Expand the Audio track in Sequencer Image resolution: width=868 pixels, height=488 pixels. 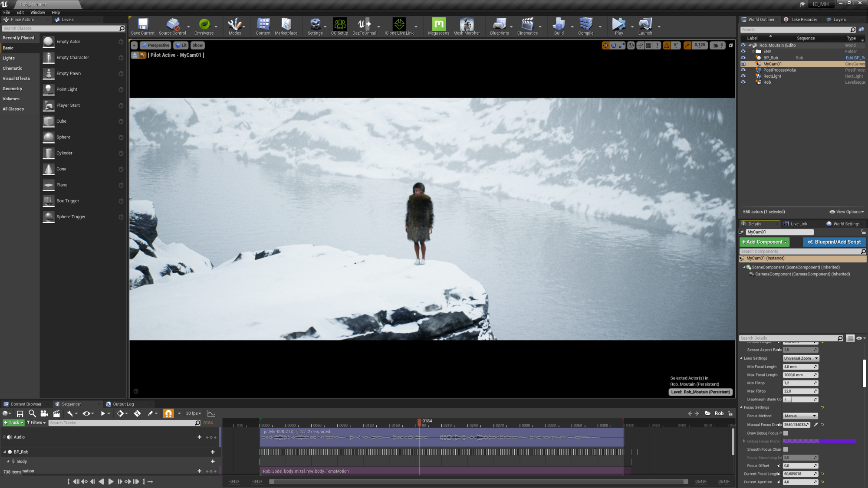coord(4,437)
